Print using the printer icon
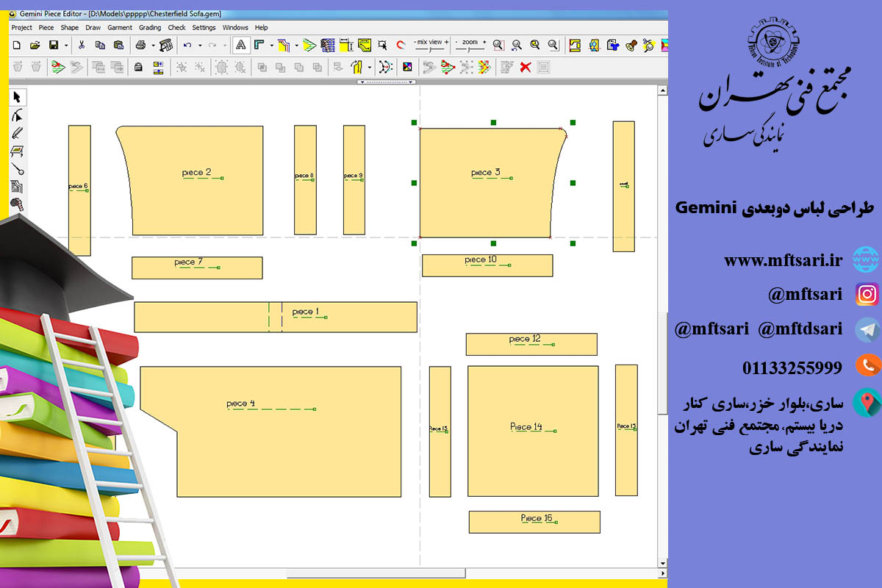882x588 pixels. (x=140, y=45)
